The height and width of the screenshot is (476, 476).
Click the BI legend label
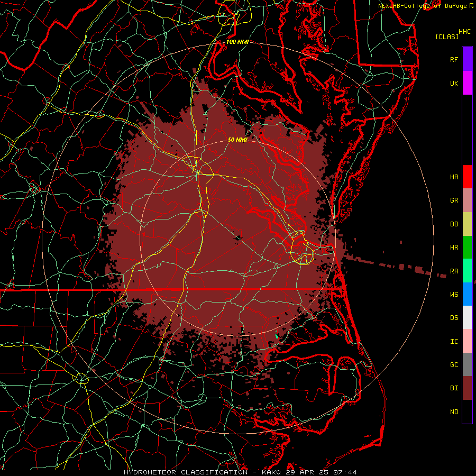(x=454, y=388)
